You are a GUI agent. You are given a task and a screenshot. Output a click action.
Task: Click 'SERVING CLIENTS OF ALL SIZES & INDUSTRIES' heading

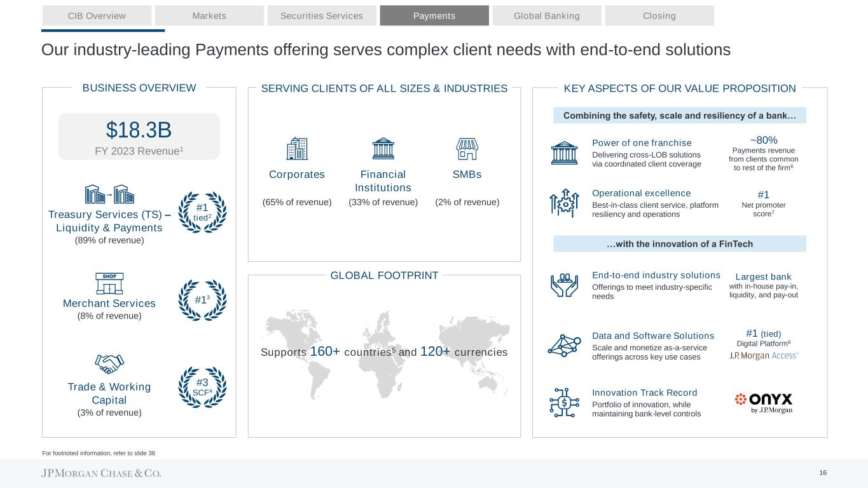[384, 89]
